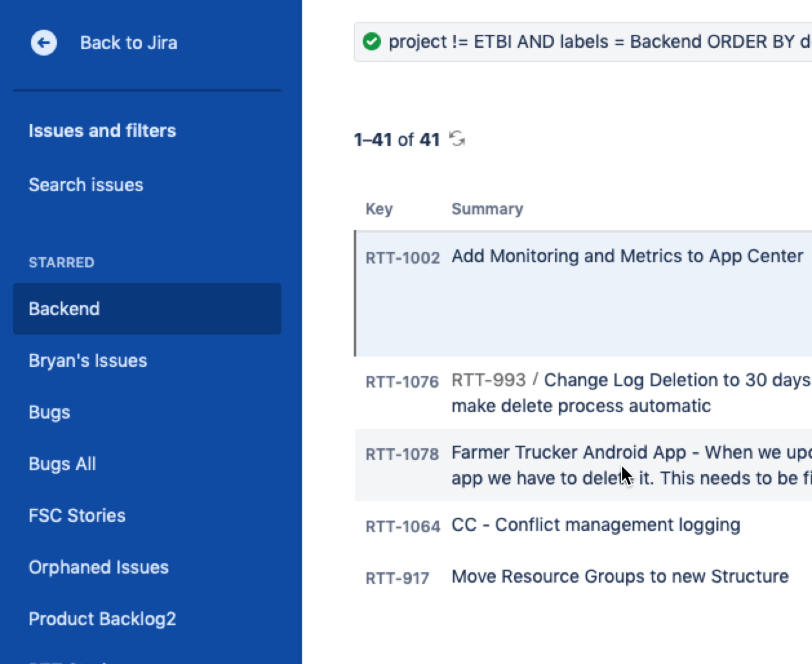
Task: Open Bryan's Issues filter
Action: coord(88,360)
